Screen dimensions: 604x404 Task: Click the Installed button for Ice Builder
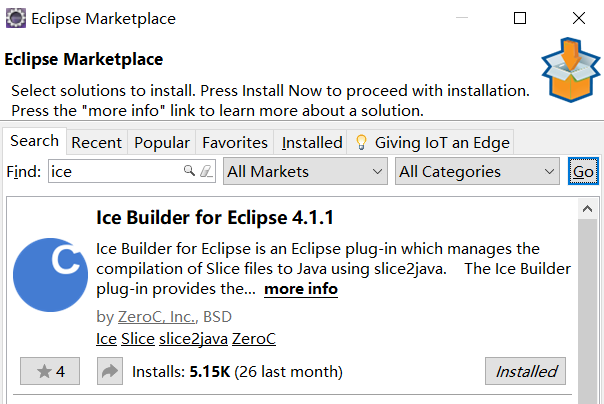click(x=525, y=372)
